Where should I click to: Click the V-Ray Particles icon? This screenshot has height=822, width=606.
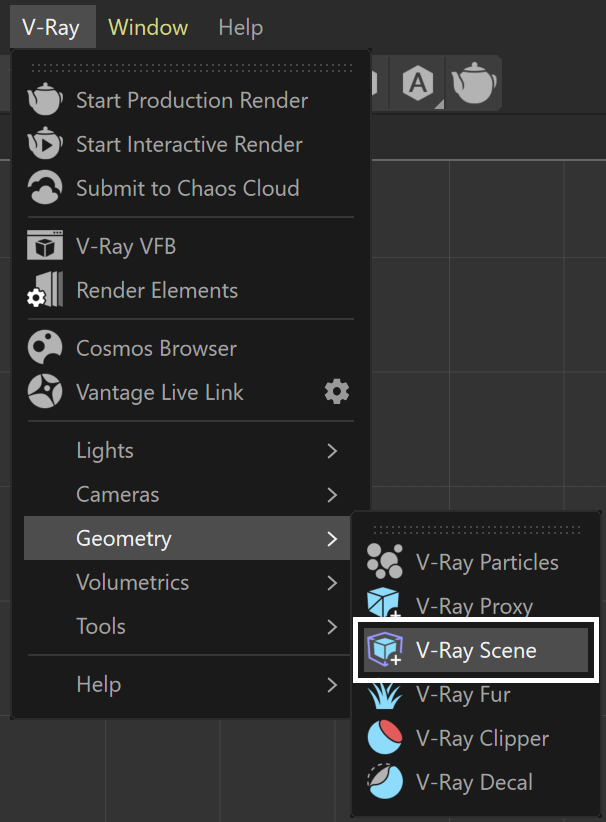click(385, 561)
